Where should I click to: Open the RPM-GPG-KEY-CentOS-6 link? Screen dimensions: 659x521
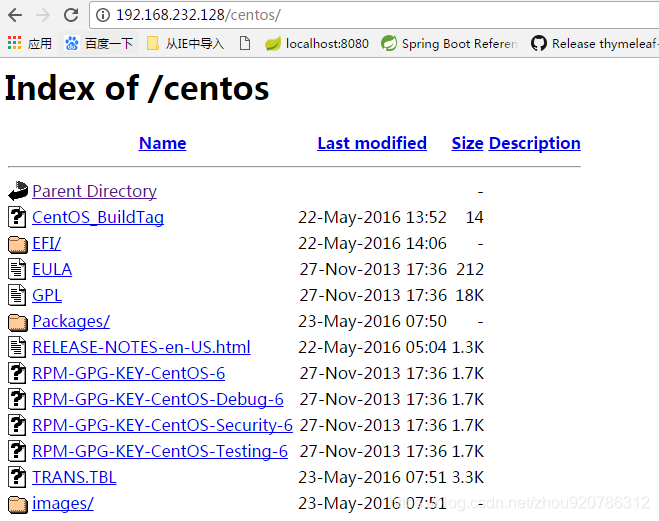[x=128, y=374]
